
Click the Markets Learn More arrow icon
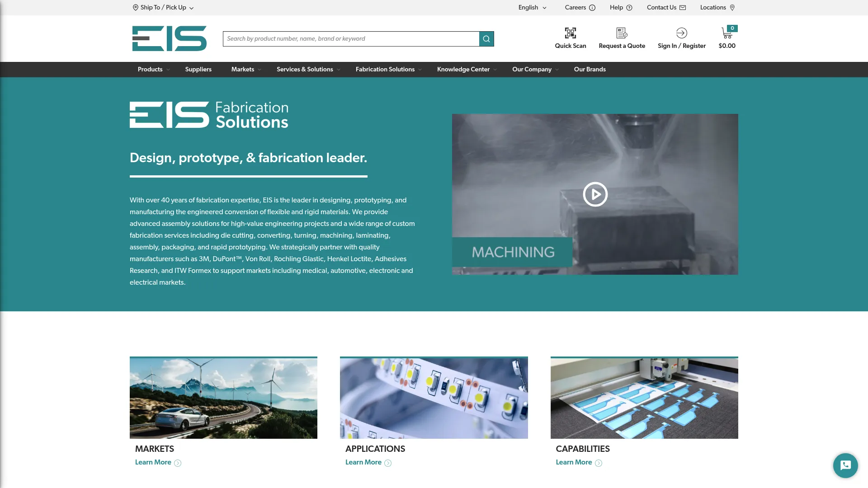click(x=178, y=463)
